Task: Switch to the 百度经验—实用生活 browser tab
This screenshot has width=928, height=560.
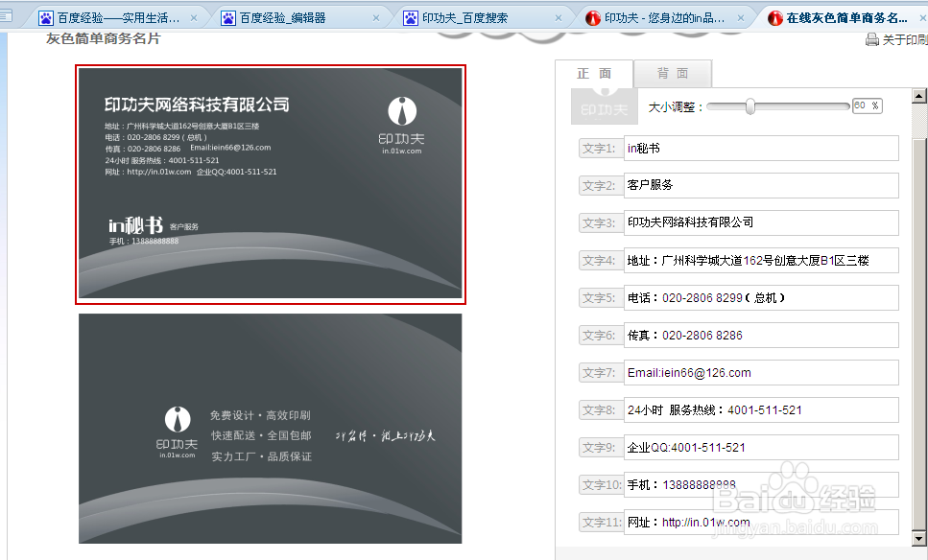Action: pyautogui.click(x=117, y=18)
